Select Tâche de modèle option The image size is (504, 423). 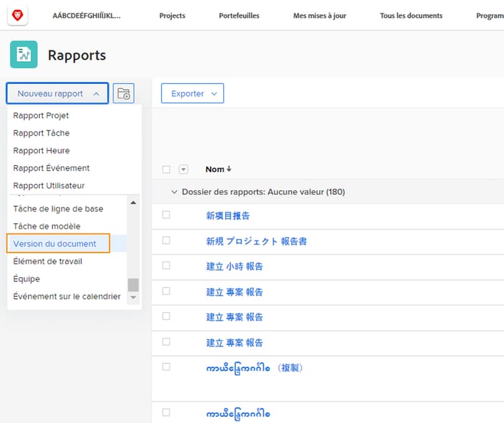46,226
